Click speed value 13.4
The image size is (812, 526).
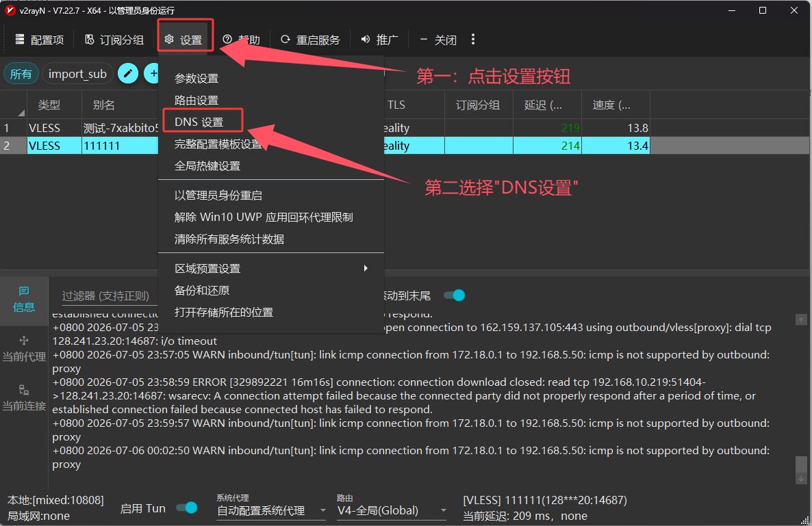[637, 146]
